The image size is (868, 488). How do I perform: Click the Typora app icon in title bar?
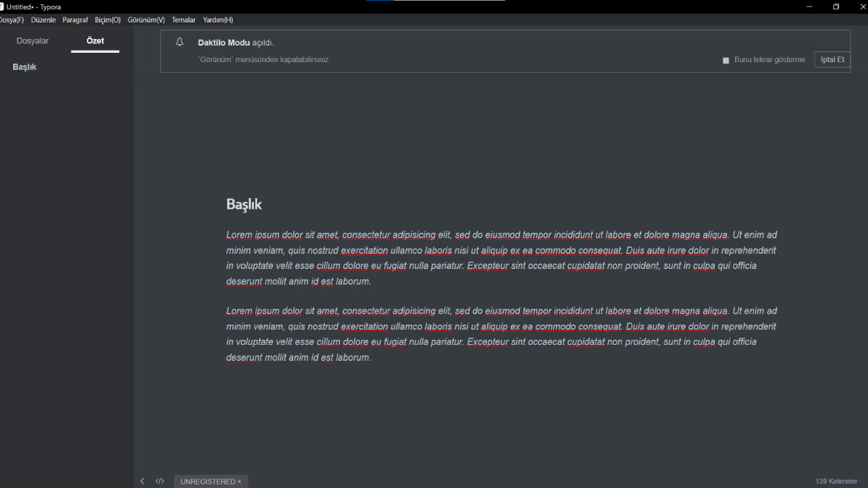2,7
